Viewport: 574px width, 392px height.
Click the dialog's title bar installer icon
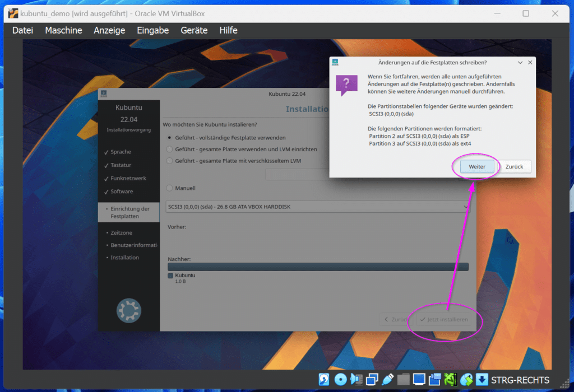click(335, 63)
